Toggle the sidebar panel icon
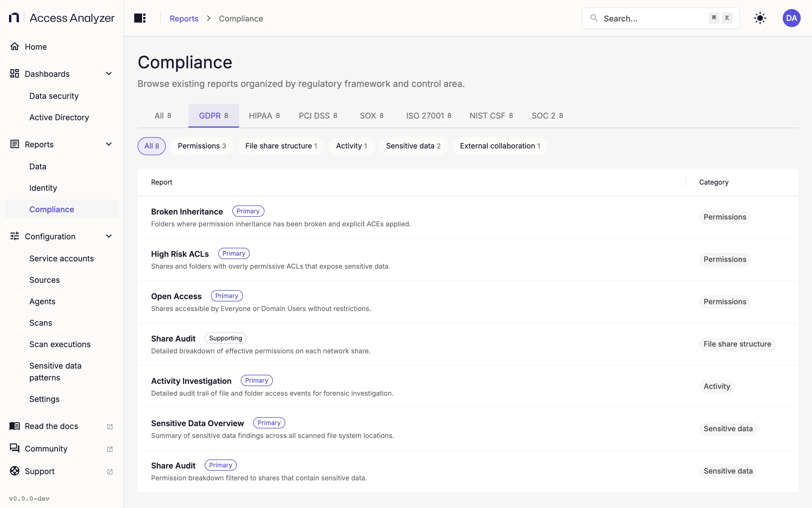Image resolution: width=812 pixels, height=508 pixels. pos(140,18)
